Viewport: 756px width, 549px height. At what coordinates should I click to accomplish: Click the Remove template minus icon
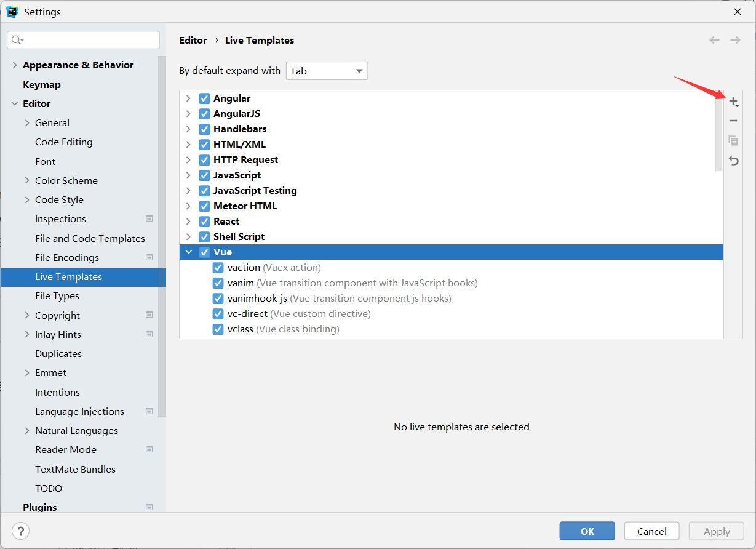click(x=733, y=121)
